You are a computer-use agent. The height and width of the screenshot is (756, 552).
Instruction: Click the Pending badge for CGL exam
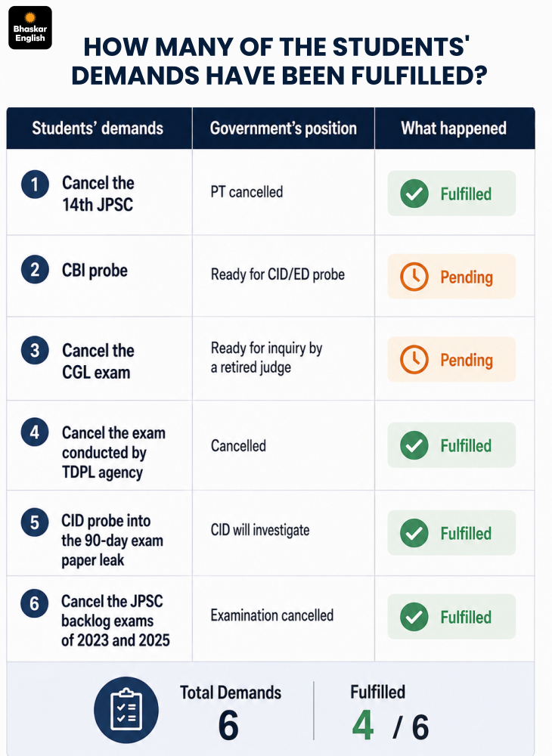coord(451,360)
